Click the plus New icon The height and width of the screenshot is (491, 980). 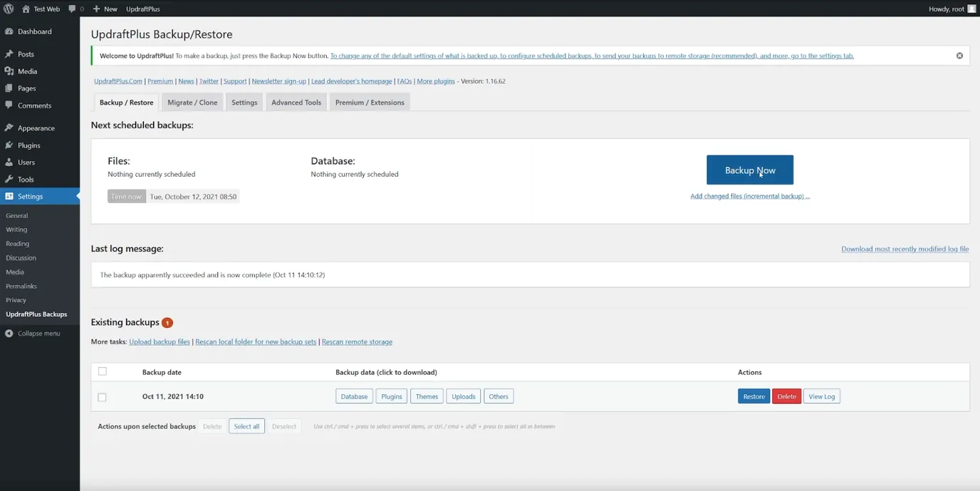(x=96, y=9)
